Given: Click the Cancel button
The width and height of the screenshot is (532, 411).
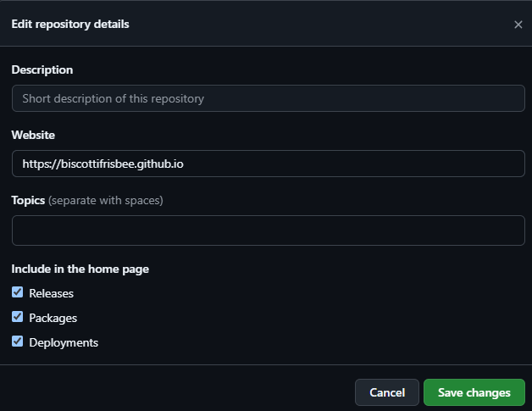Looking at the screenshot, I should click(386, 392).
